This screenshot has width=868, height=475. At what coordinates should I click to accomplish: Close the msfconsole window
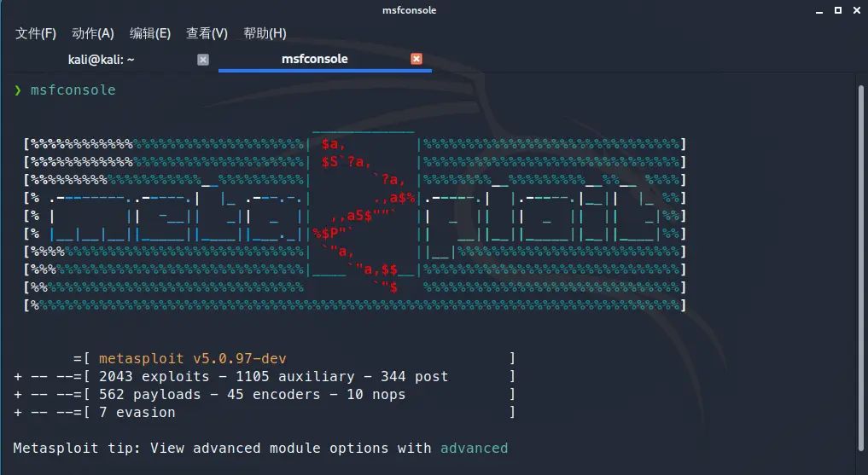pyautogui.click(x=856, y=10)
